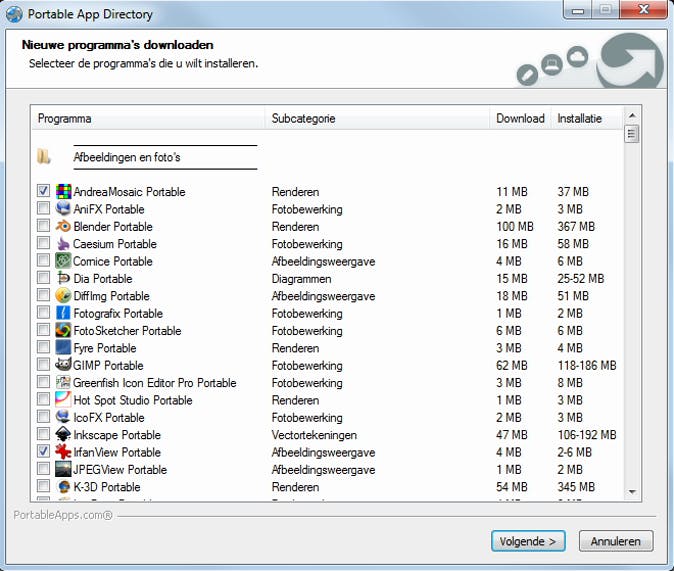674x571 pixels.
Task: Click the Portable App Directory title icon
Action: pyautogui.click(x=14, y=14)
